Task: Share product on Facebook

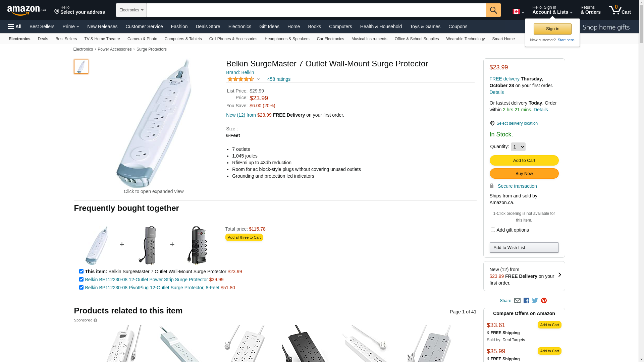Action: [x=526, y=301]
